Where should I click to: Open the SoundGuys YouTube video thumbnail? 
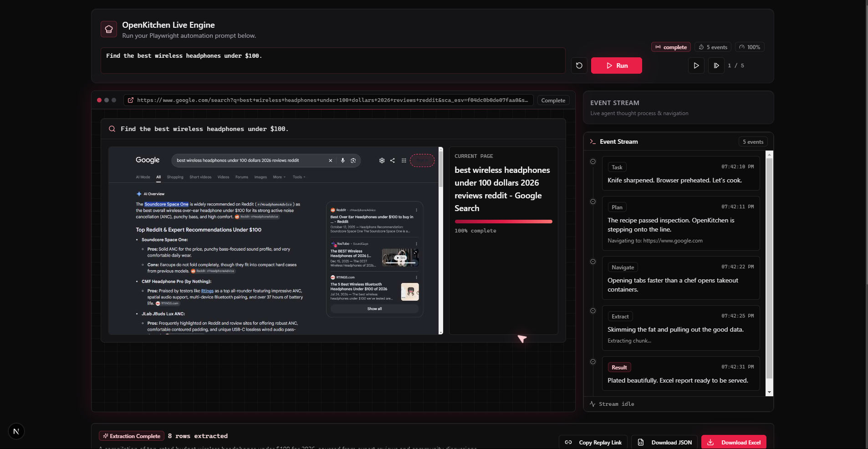(x=400, y=257)
